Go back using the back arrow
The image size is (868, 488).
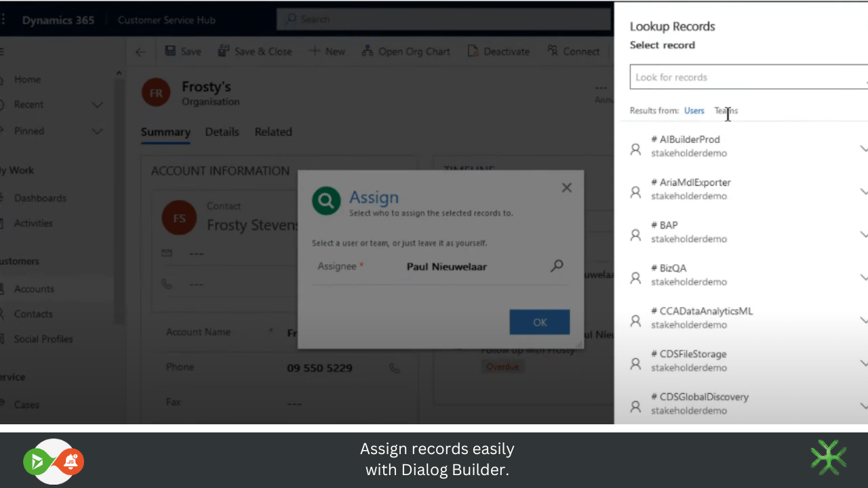pos(140,52)
